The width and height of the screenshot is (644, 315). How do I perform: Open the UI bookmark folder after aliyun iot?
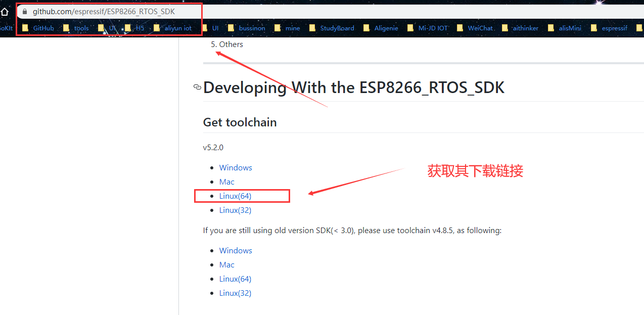(x=210, y=28)
